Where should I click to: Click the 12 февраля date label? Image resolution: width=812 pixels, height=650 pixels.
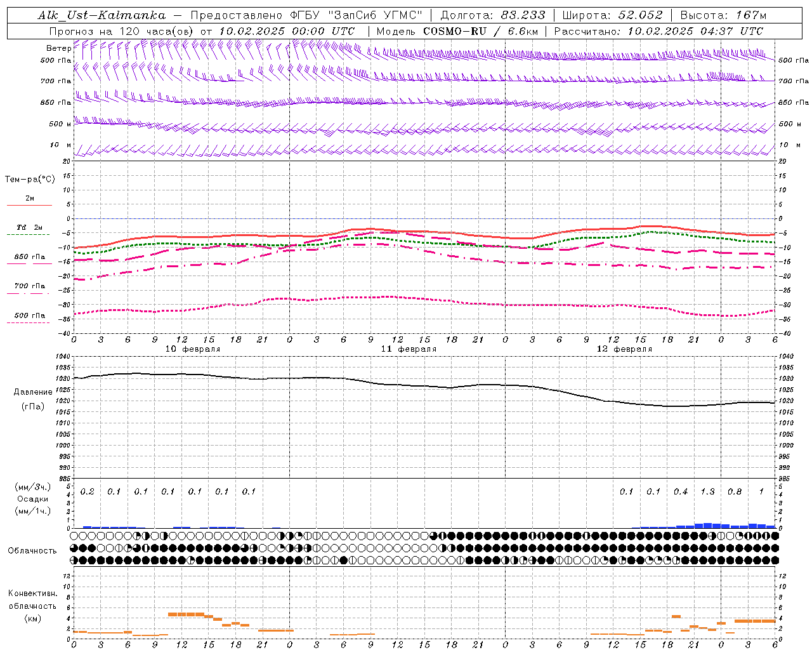click(624, 349)
